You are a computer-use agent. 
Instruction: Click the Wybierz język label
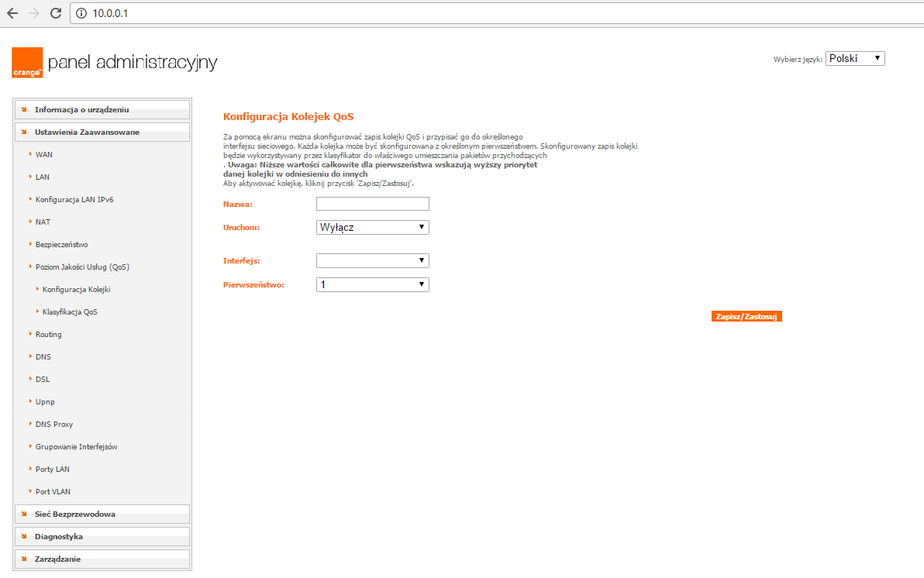point(798,60)
